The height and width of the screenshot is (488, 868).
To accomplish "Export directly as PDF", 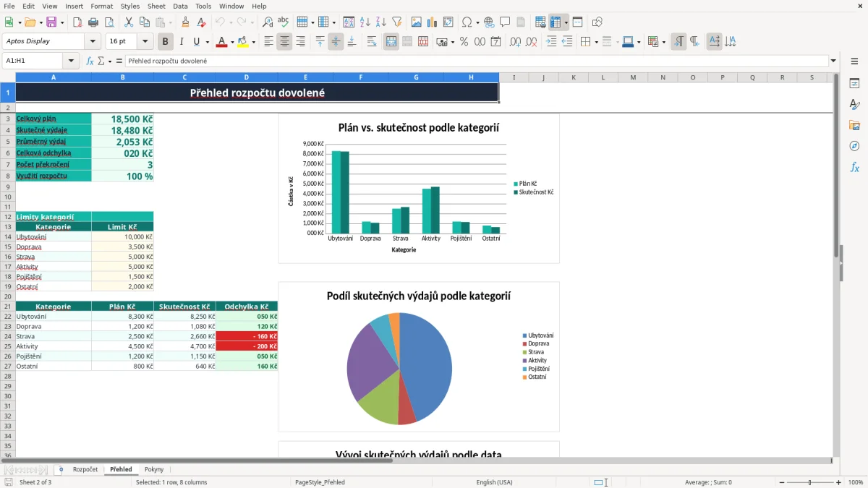I will [78, 22].
